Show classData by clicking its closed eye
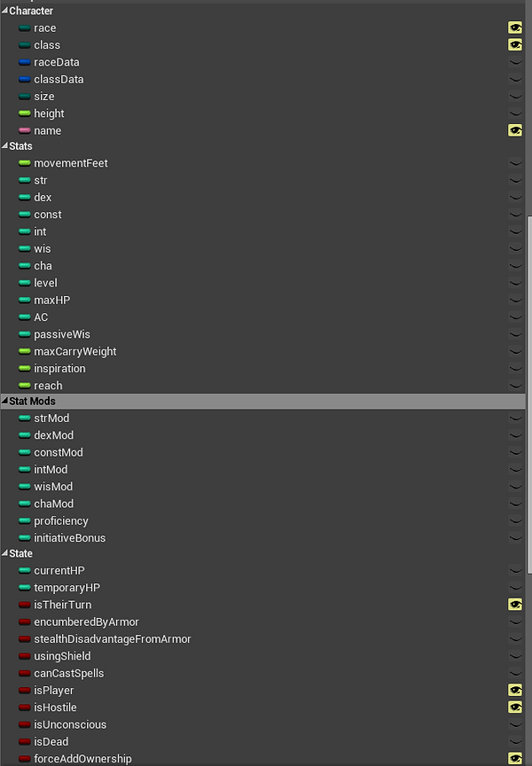This screenshot has width=532, height=766. [515, 80]
